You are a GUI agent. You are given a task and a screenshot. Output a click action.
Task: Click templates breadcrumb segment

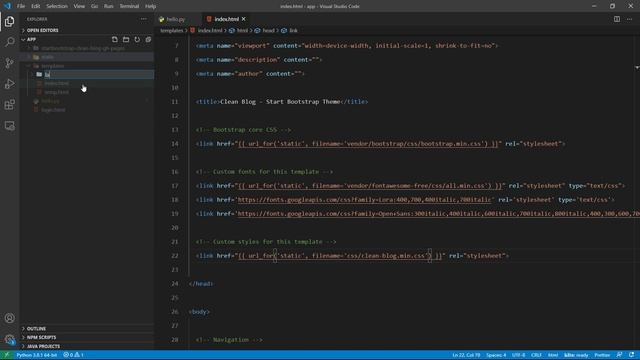172,31
